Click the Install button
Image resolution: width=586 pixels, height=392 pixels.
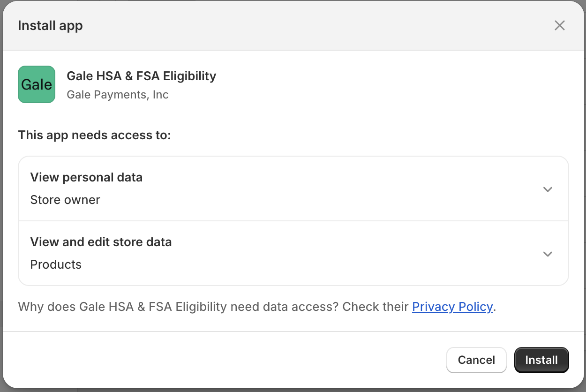point(541,360)
